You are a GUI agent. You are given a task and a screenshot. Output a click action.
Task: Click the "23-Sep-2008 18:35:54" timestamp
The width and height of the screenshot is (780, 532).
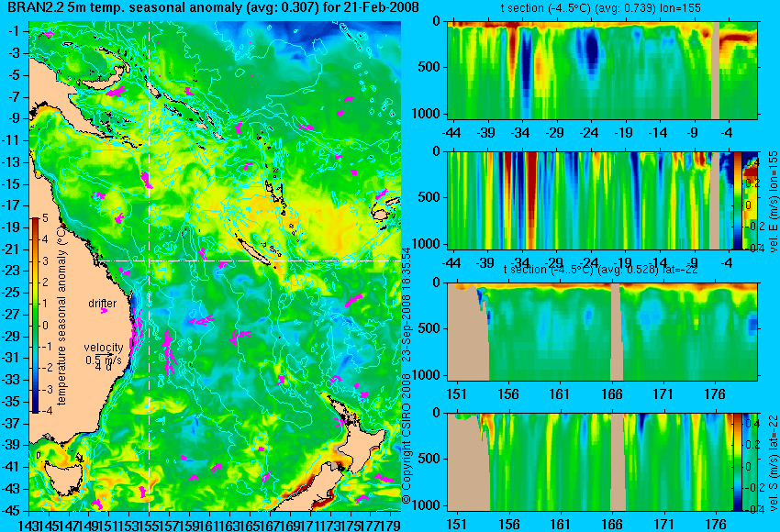pos(407,305)
